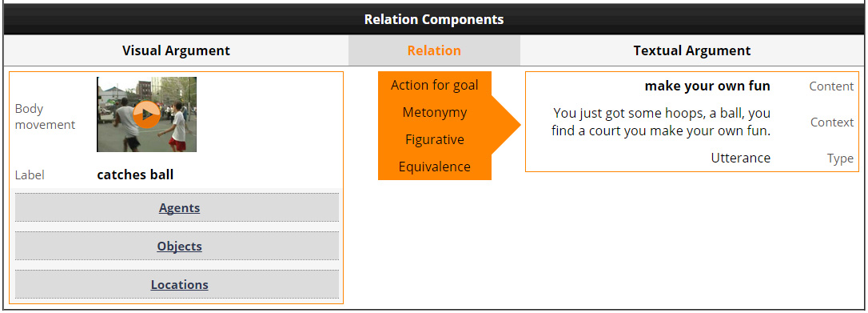Click the orange arrow pointing to textual argument
The width and height of the screenshot is (868, 313).
[x=506, y=125]
